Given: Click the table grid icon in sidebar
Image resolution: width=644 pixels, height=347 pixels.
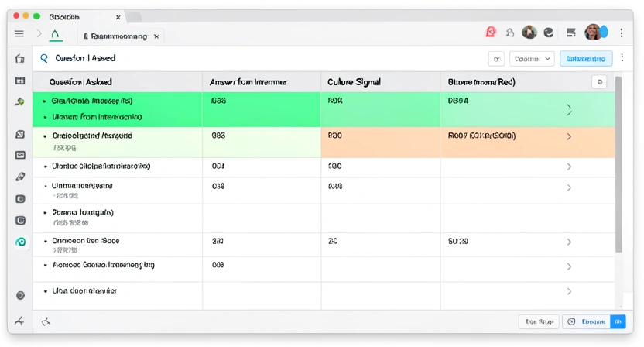Looking at the screenshot, I should [19, 81].
